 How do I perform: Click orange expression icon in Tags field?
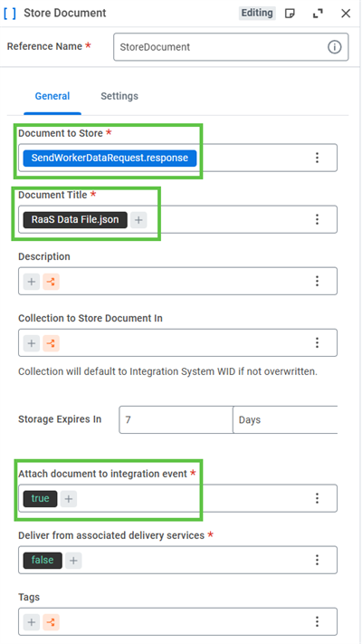pyautogui.click(x=51, y=622)
